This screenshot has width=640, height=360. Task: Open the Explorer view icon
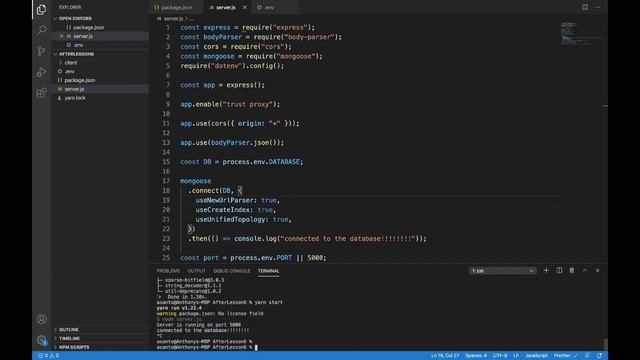click(x=41, y=9)
